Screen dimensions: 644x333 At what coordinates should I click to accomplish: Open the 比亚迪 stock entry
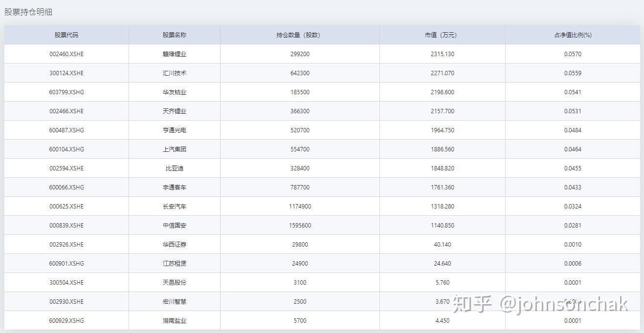pyautogui.click(x=174, y=168)
